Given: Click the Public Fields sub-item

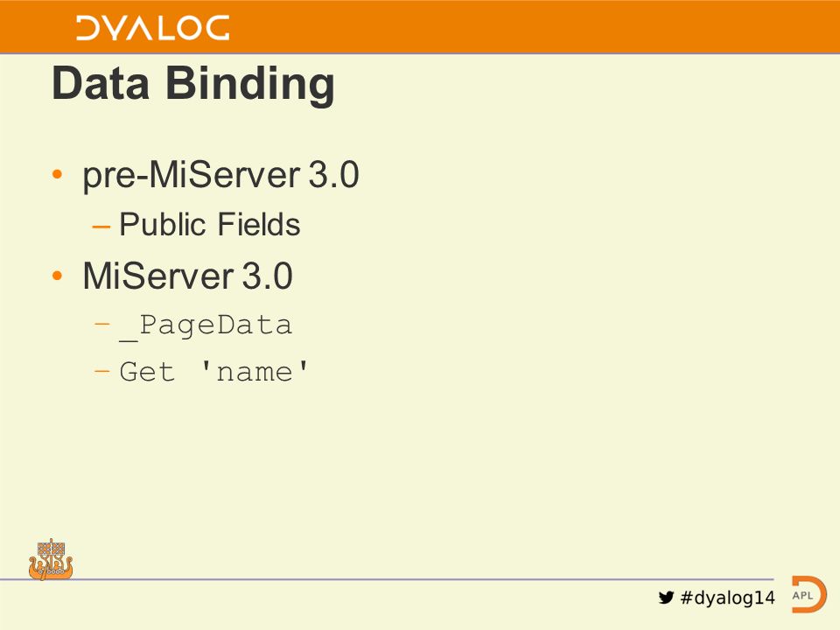Looking at the screenshot, I should pyautogui.click(x=209, y=224).
